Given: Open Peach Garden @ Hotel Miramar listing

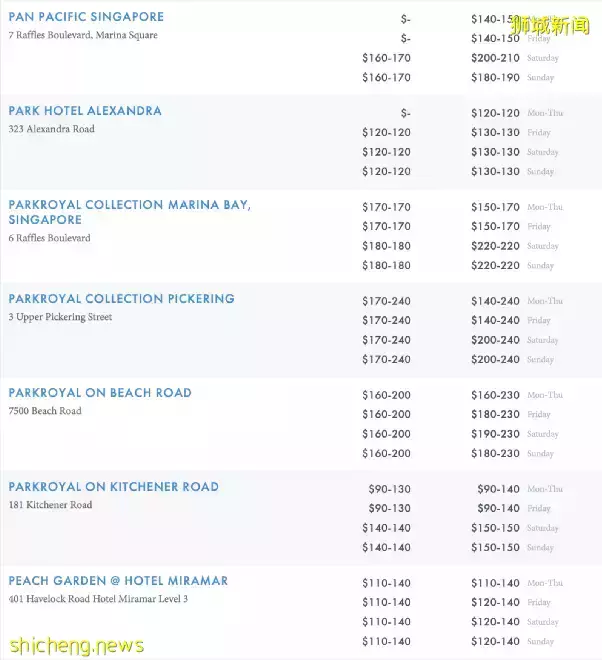Looking at the screenshot, I should point(118,581).
